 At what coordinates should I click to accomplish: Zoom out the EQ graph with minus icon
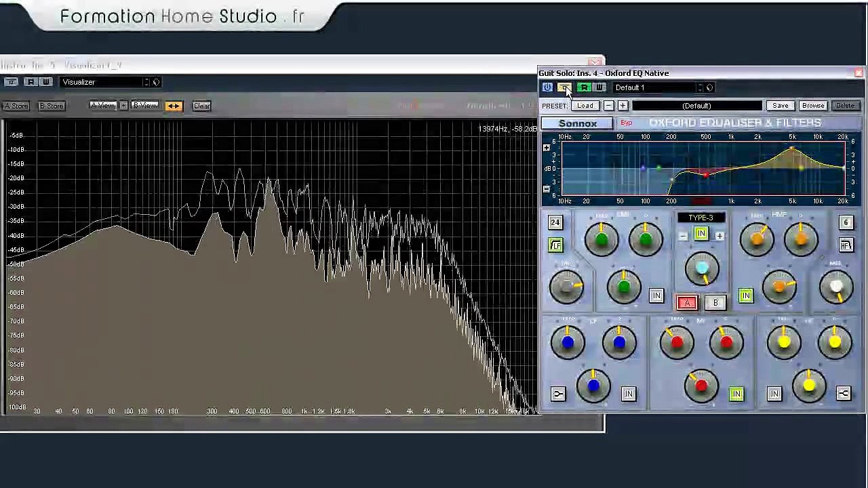[x=547, y=189]
